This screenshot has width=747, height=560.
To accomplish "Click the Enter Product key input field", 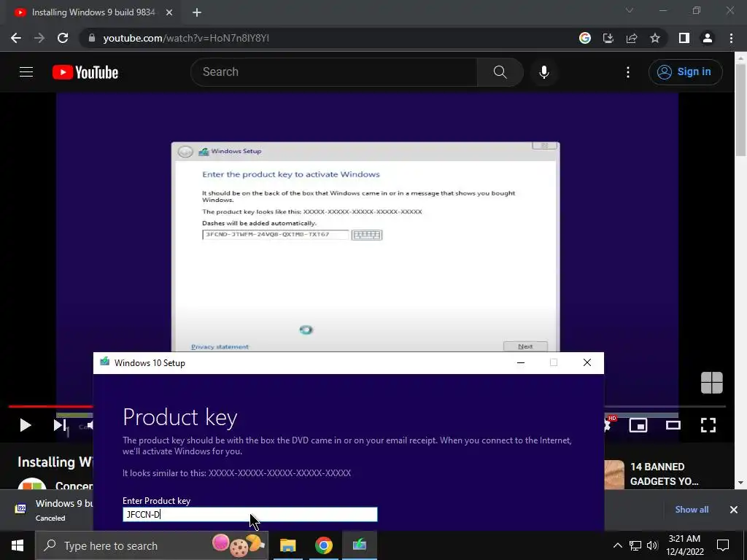I will 250,514.
